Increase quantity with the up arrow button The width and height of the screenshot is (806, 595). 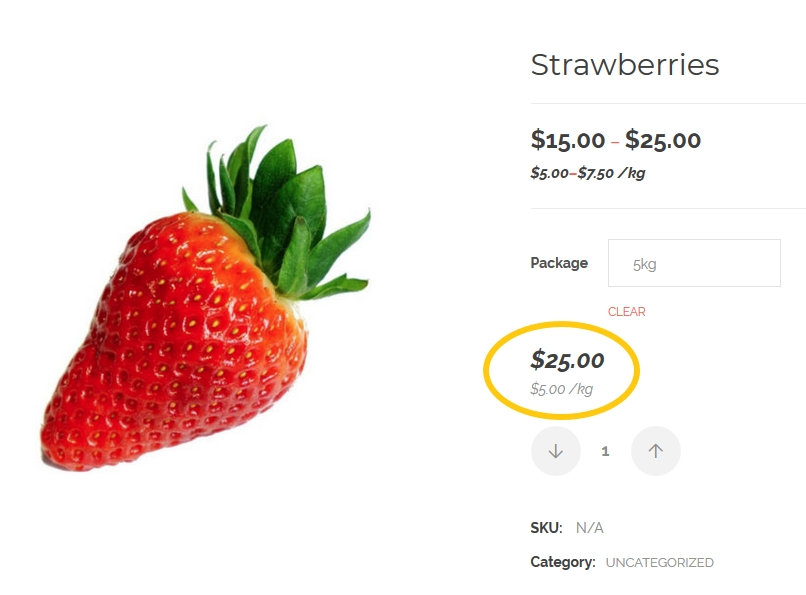tap(655, 451)
